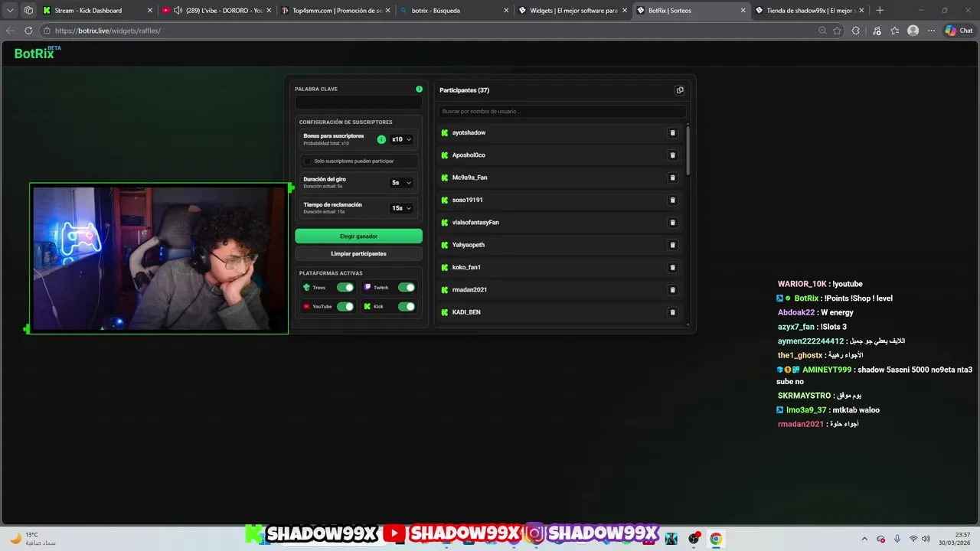Viewport: 980px width, 551px height.
Task: Open OBS Studio from the taskbar
Action: (x=694, y=539)
